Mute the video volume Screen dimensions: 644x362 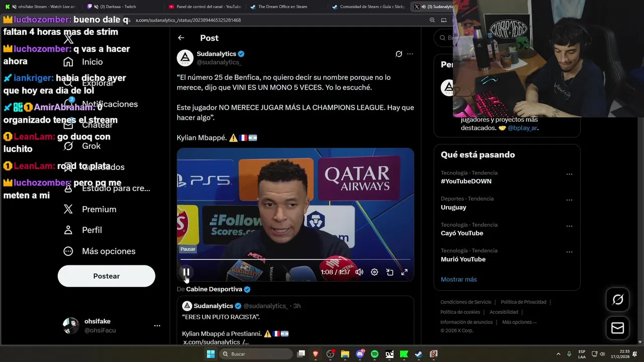(x=359, y=272)
